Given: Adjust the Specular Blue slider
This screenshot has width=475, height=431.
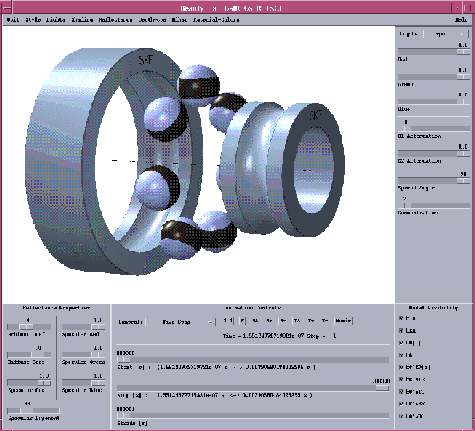Looking at the screenshot, I should pyautogui.click(x=83, y=382).
